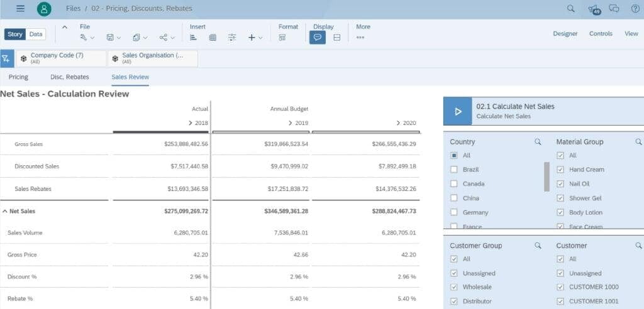This screenshot has height=309, width=644.
Task: Open the Disc, Rebates tab
Action: tap(69, 77)
